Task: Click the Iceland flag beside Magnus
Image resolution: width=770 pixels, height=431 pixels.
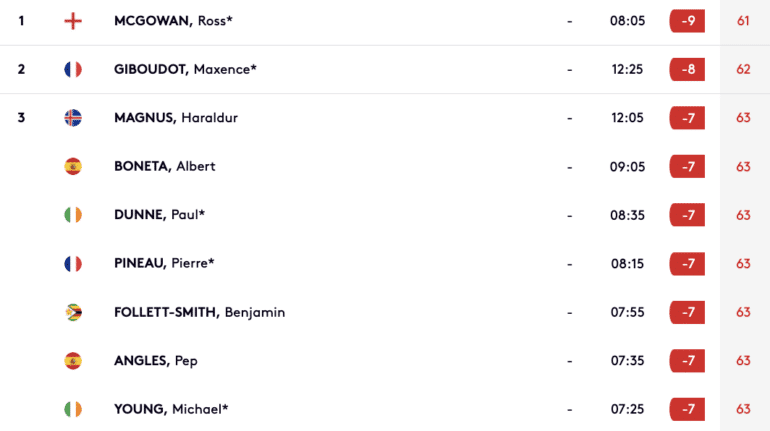Action: point(73,118)
